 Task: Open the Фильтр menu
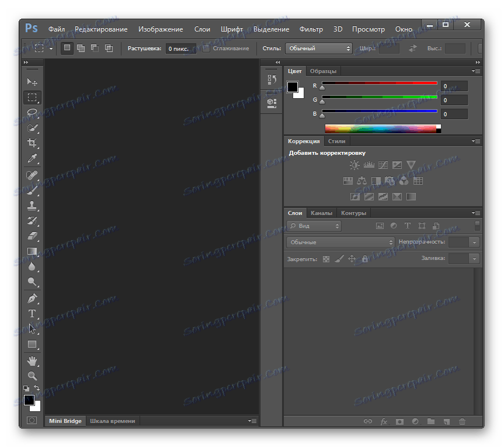tap(311, 29)
